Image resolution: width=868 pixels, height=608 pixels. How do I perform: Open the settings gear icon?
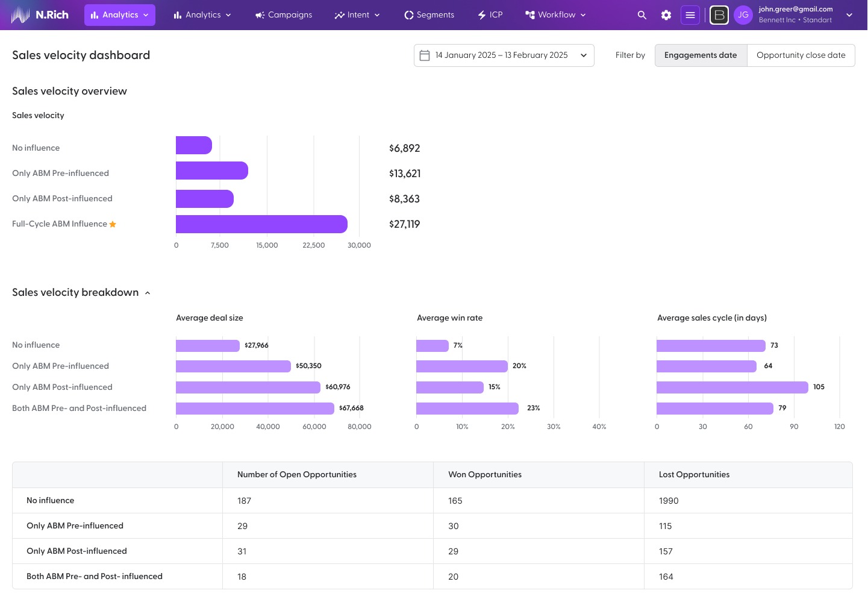(x=666, y=15)
